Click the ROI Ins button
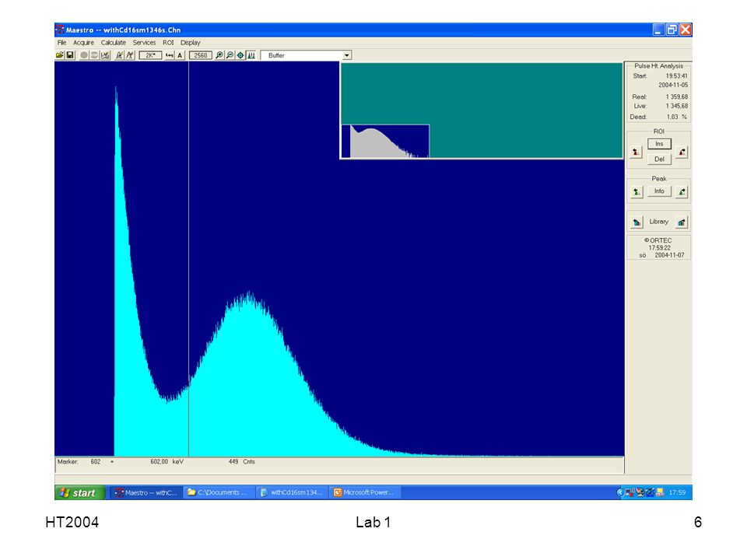747x560 pixels. tap(659, 144)
